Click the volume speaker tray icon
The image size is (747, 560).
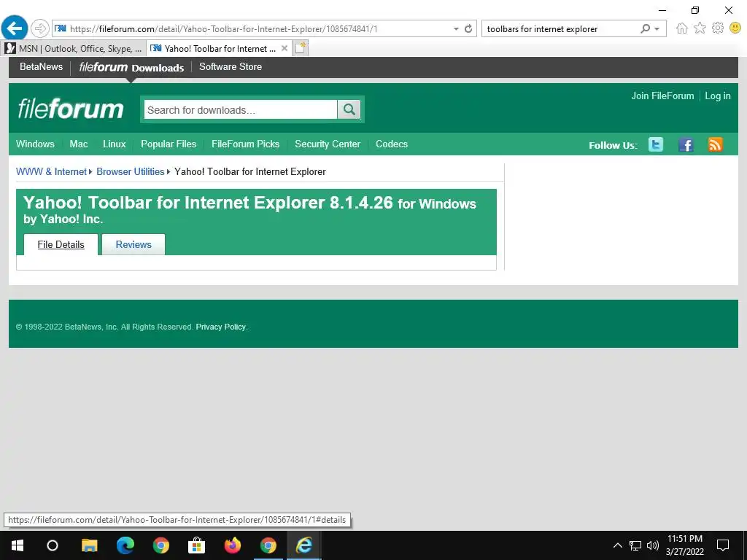[653, 545]
